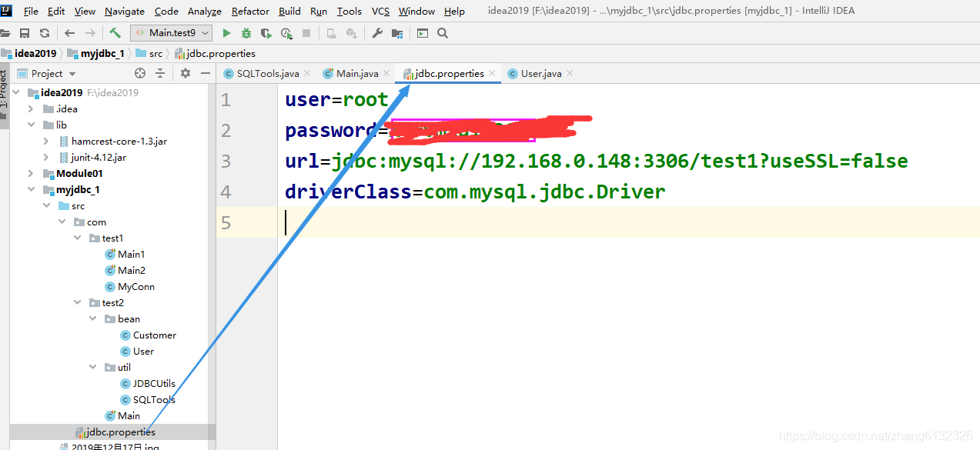Switch to the User.java tab
The width and height of the screenshot is (980, 450).
(x=540, y=73)
